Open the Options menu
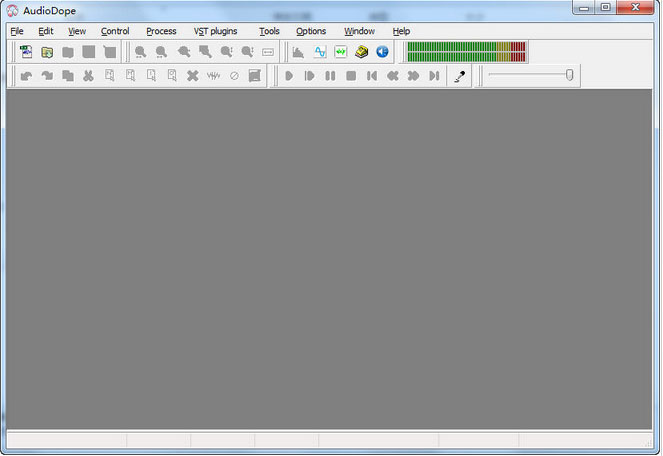Screen dimensions: 663x456 [x=311, y=31]
